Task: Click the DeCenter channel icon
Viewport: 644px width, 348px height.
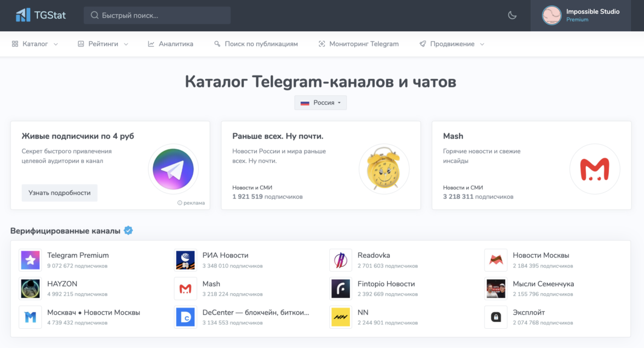Action: click(x=185, y=317)
